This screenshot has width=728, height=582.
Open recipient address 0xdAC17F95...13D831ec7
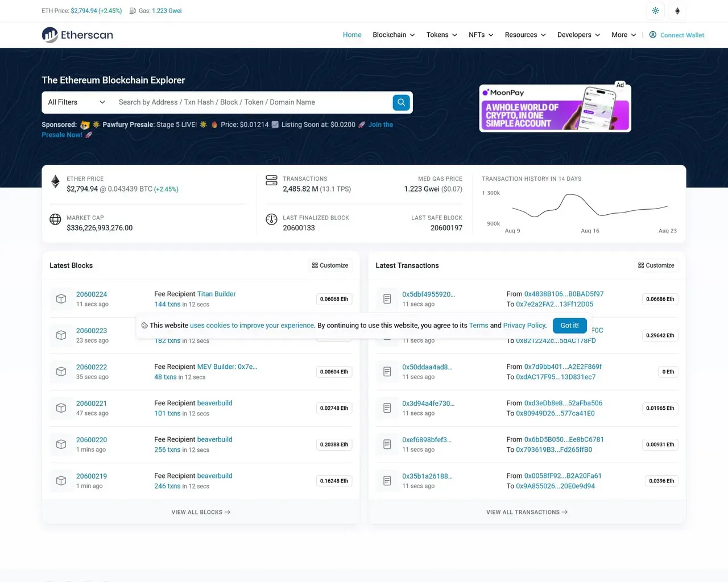(556, 377)
